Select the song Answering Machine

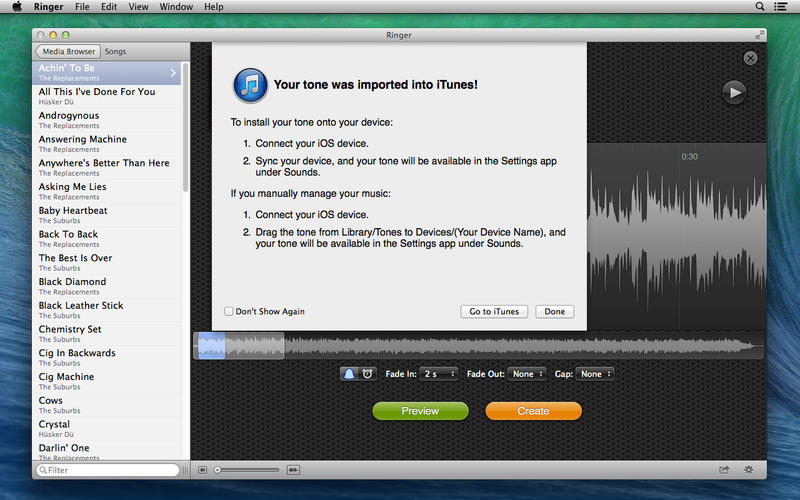tap(106, 144)
